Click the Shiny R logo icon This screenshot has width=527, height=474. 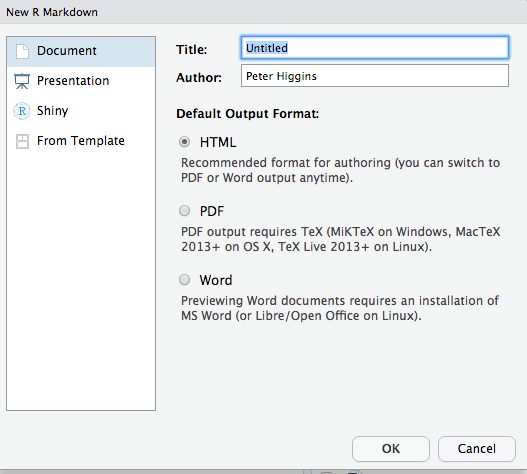tap(22, 111)
